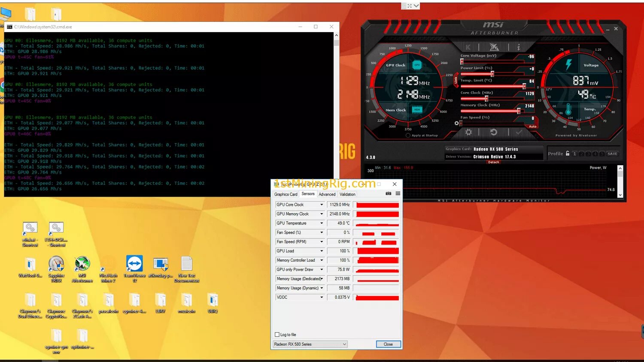
Task: Open the GPU-Z hamburger menu icon
Action: pyautogui.click(x=398, y=194)
